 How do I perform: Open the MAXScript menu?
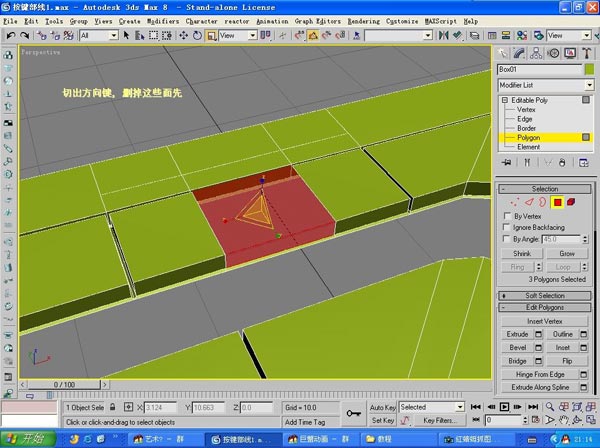pos(441,21)
